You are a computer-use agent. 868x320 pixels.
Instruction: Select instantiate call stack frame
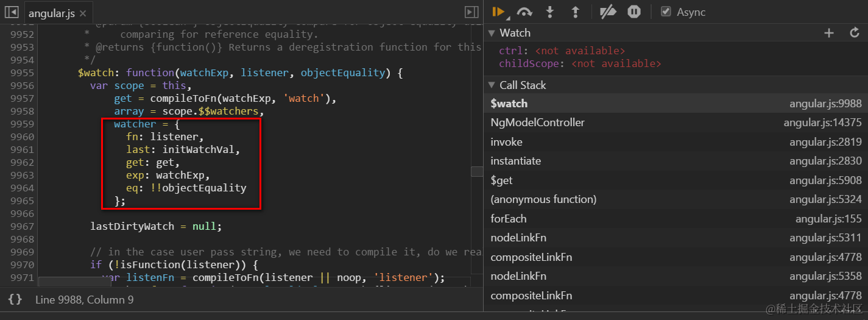(x=676, y=161)
